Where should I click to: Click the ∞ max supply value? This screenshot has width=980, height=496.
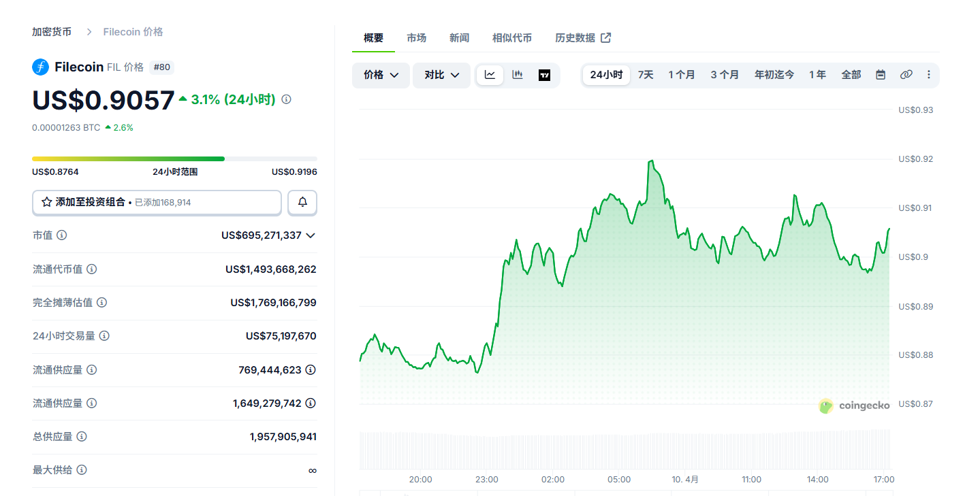tap(313, 470)
